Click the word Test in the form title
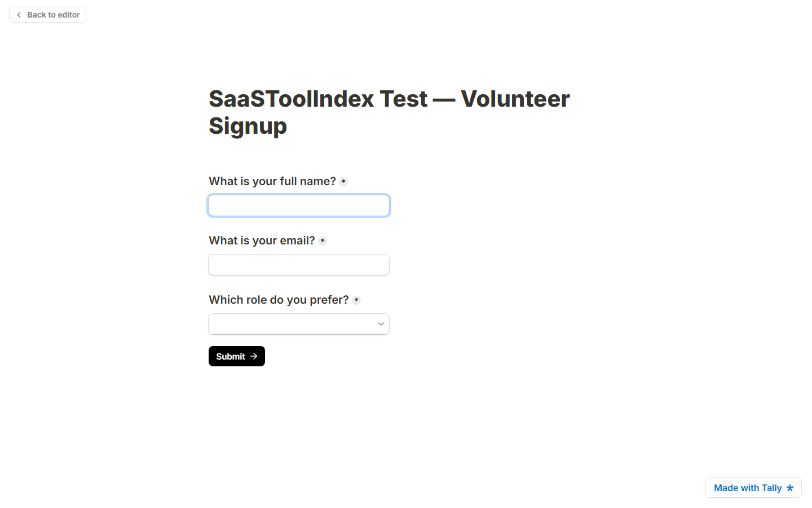The image size is (812, 508). pyautogui.click(x=404, y=99)
